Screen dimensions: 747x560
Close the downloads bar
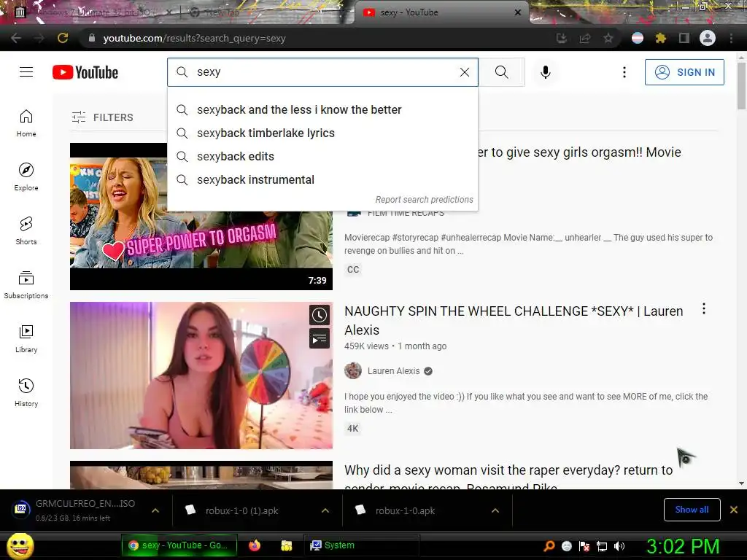tap(734, 510)
